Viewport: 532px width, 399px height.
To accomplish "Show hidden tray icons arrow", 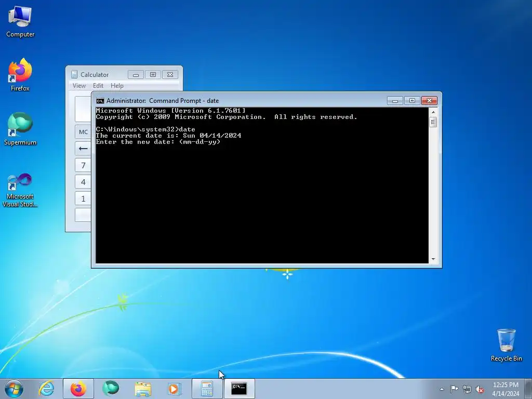I will tap(442, 389).
